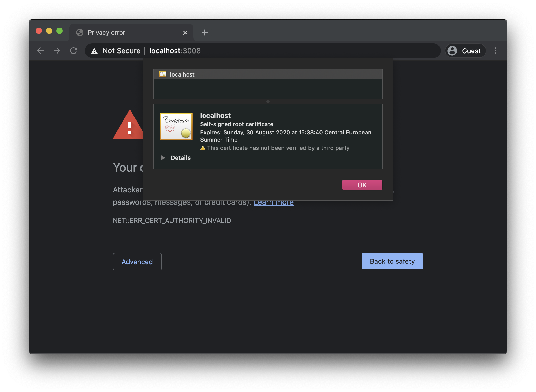Screen dimensions: 536x392
Task: Click the Not Secure warning triangle icon
Action: pyautogui.click(x=94, y=51)
